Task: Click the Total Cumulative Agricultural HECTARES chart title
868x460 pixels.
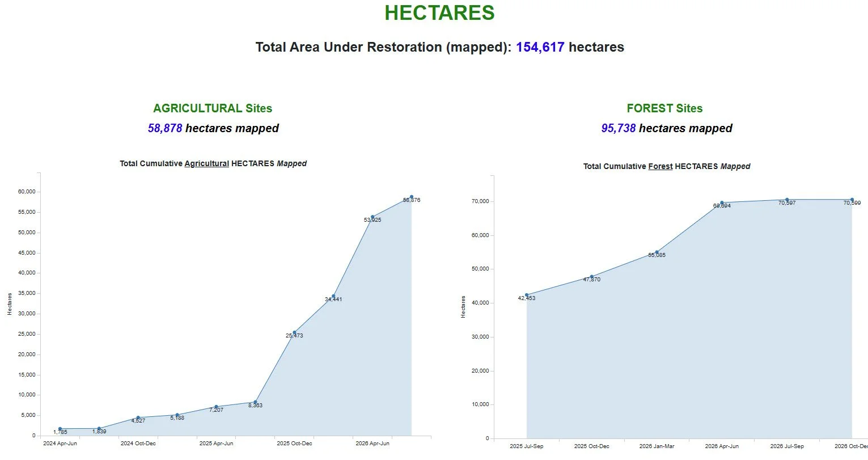Action: (213, 163)
